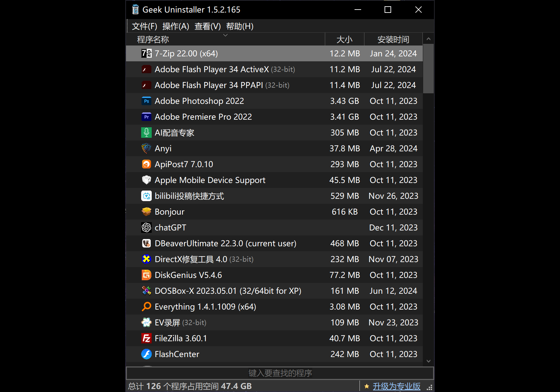The height and width of the screenshot is (392, 560).
Task: Select the chatGPT logo icon
Action: pyautogui.click(x=146, y=227)
